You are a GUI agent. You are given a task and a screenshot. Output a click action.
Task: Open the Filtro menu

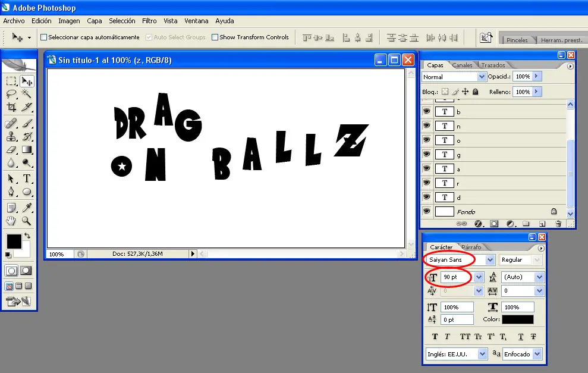[x=149, y=21]
